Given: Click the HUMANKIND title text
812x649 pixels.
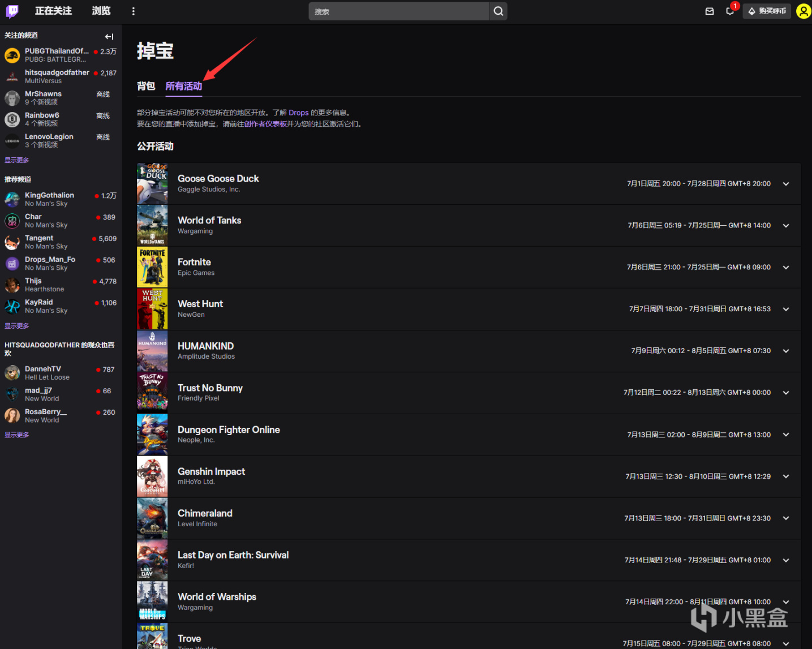Looking at the screenshot, I should point(206,346).
